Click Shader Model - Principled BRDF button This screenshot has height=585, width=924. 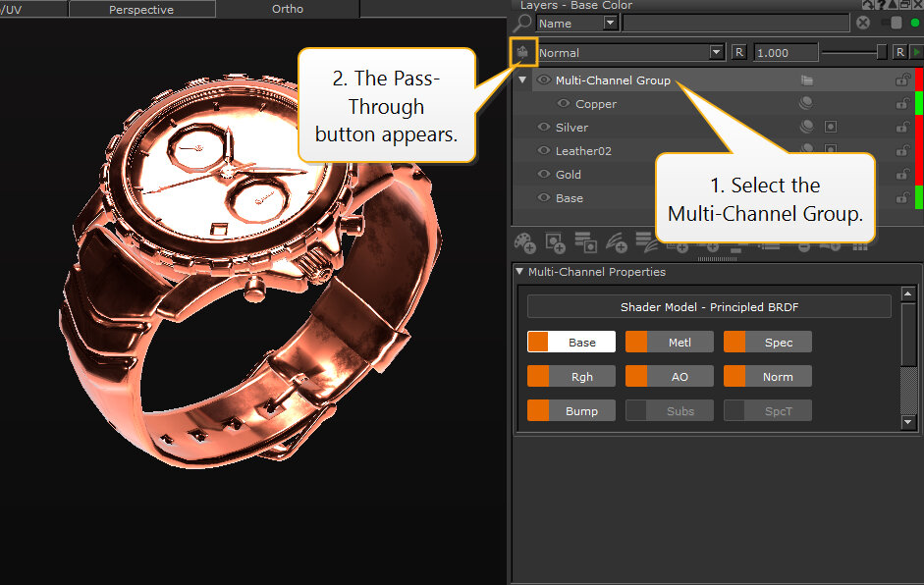(x=708, y=307)
